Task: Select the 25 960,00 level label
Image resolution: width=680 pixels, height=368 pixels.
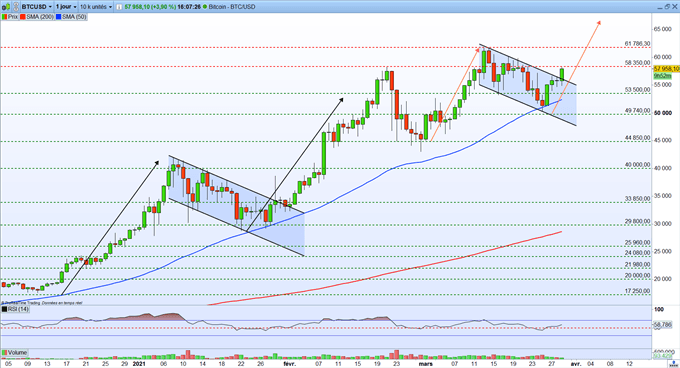Action: (x=638, y=242)
